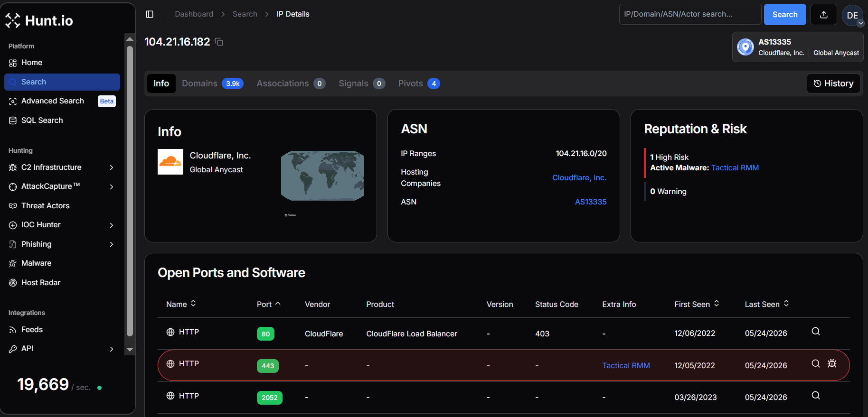Screen dimensions: 868x417
Task: Sort the table by First Seen
Action: (697, 304)
